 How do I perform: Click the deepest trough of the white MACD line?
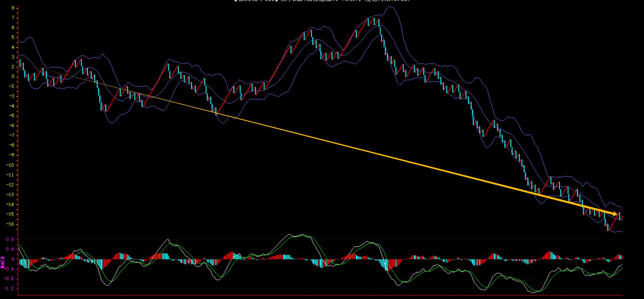(x=533, y=292)
